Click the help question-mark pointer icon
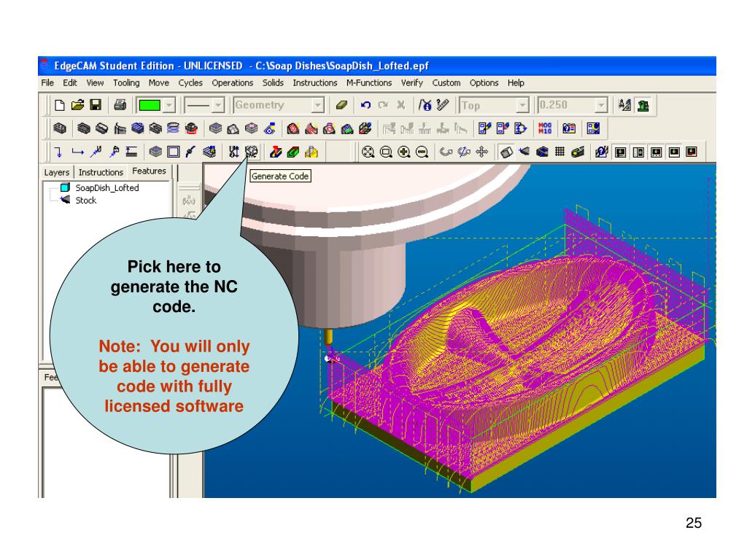Viewport: 747px width, 560px height. coord(601,152)
